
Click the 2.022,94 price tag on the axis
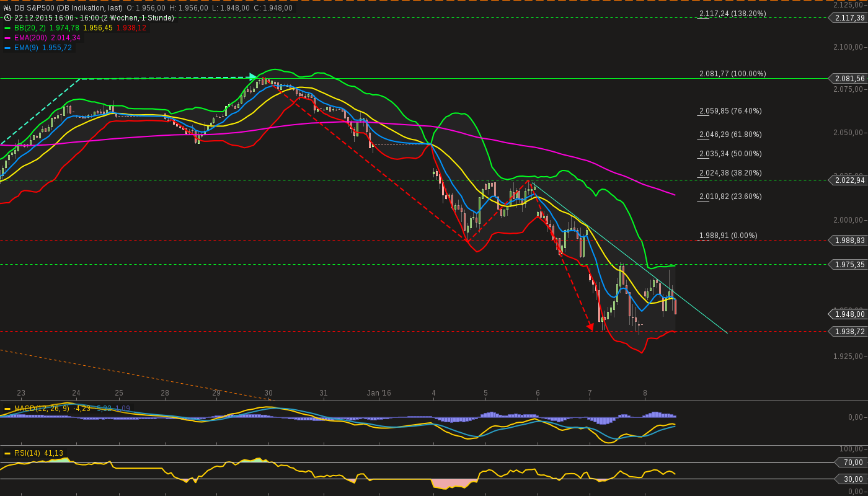(849, 180)
